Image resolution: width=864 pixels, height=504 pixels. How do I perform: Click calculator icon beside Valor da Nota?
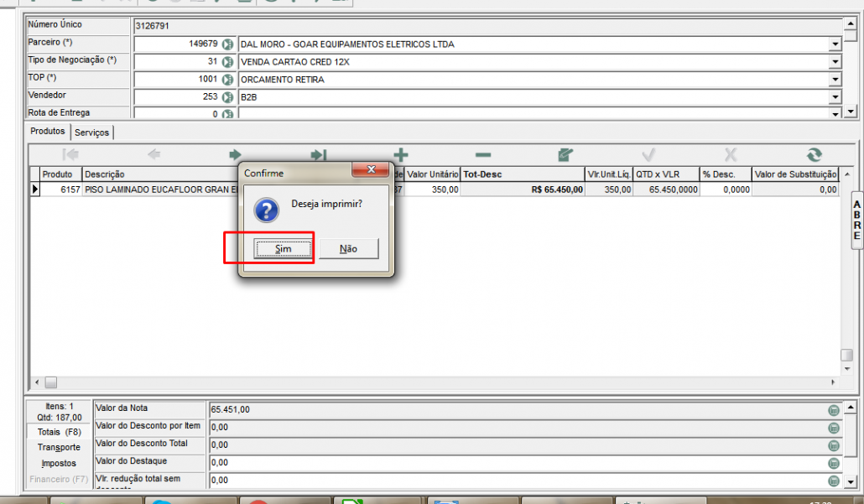(833, 410)
